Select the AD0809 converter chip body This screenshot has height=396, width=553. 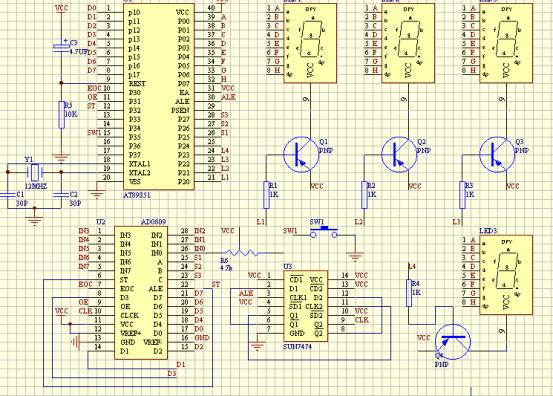click(141, 292)
